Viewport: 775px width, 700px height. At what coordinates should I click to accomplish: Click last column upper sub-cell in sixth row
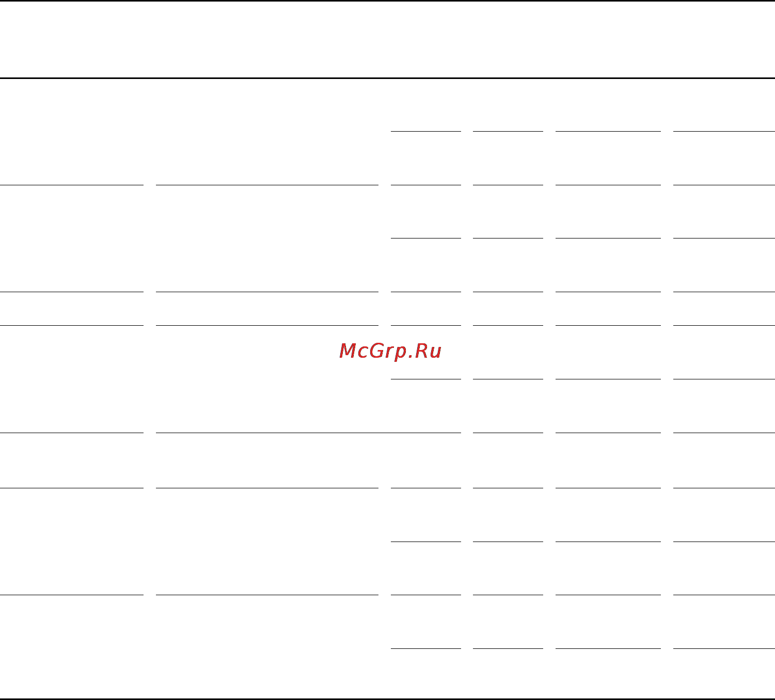tap(724, 515)
